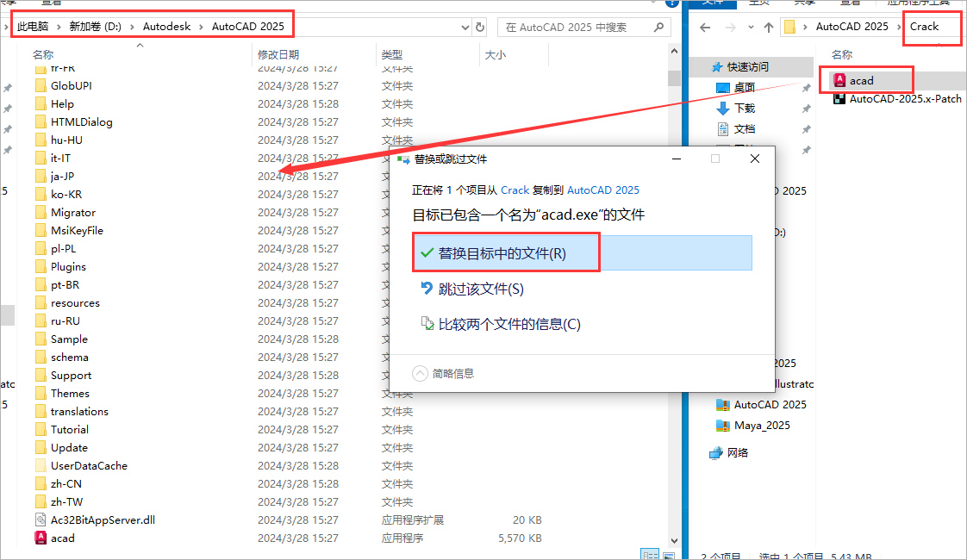The image size is (967, 560).
Task: Click the refresh icon beside the address bar
Action: (x=481, y=26)
